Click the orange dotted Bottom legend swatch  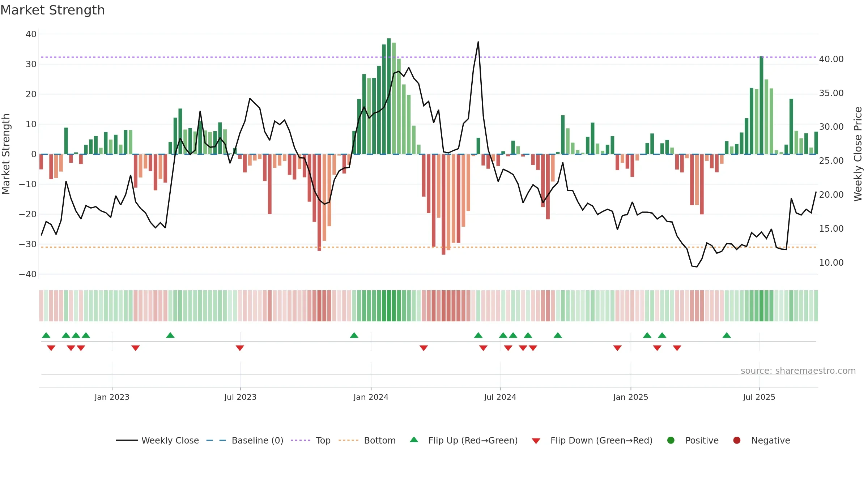[x=349, y=440]
